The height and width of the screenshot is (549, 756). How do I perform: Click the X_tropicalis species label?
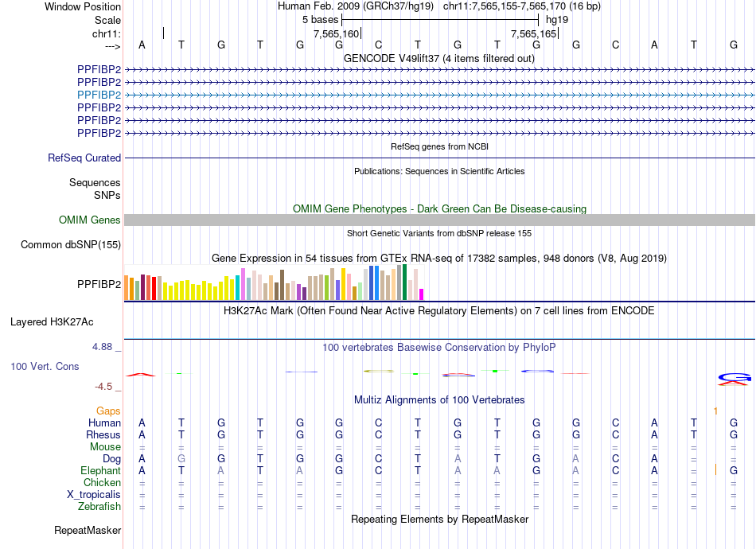coord(94,495)
